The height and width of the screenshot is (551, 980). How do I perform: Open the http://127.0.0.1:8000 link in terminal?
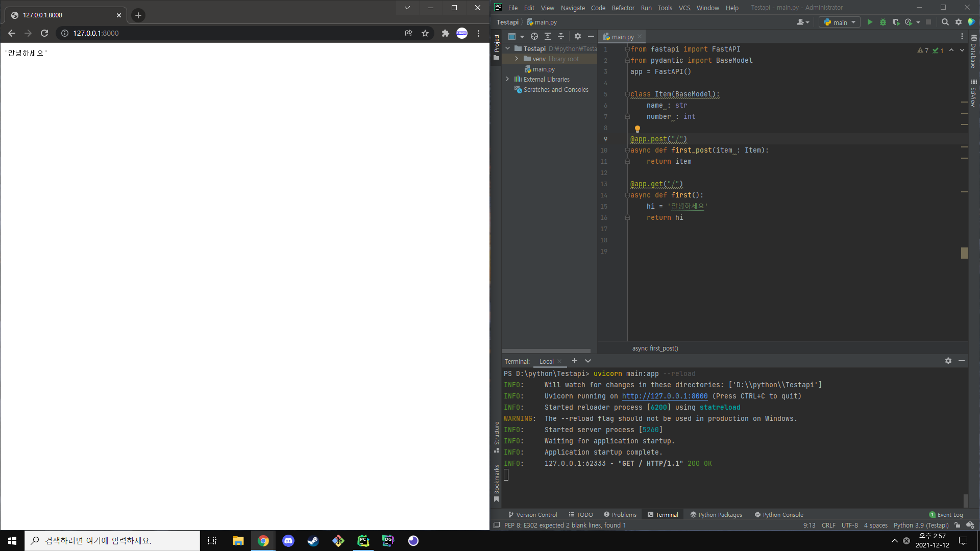pos(665,396)
